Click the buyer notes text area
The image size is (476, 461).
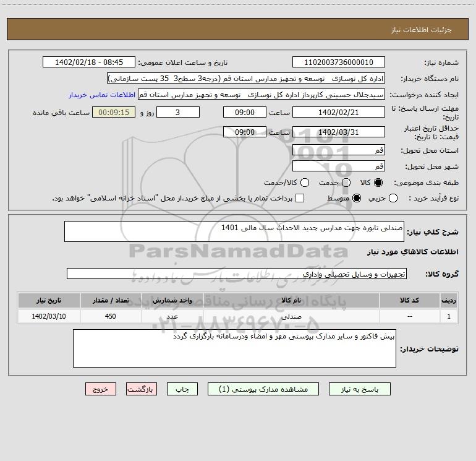point(234,348)
